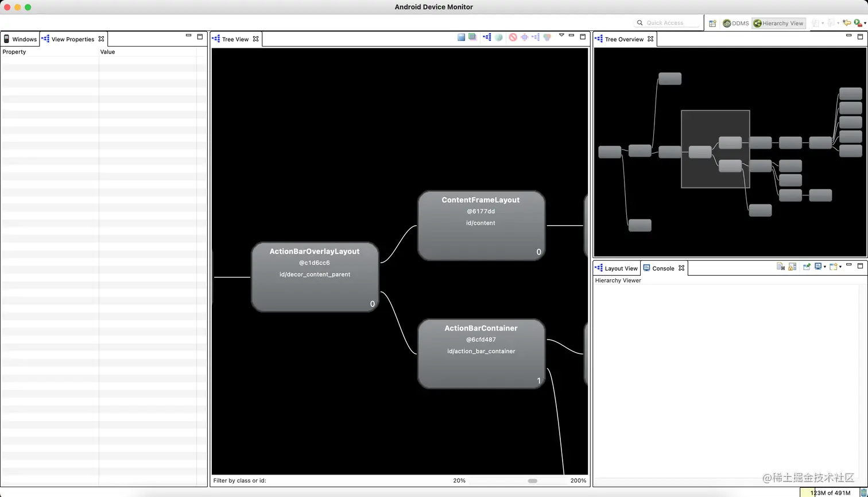Maximize the View Properties panel
This screenshot has height=497, width=868.
point(200,36)
